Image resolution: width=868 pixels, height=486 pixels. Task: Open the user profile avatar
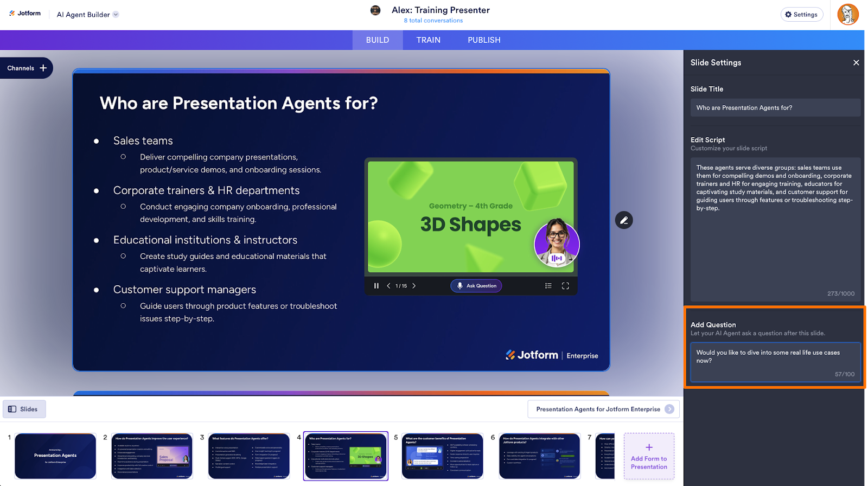pos(847,15)
